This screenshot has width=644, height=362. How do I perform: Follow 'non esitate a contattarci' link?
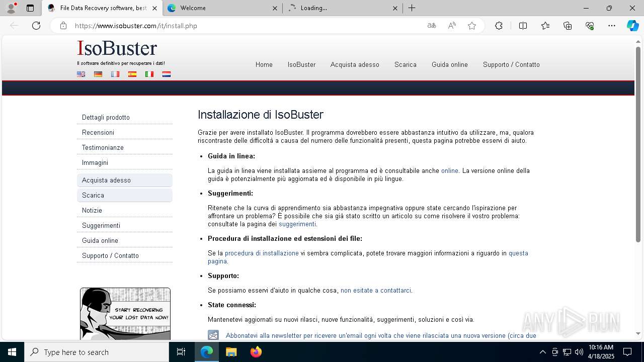pos(376,290)
